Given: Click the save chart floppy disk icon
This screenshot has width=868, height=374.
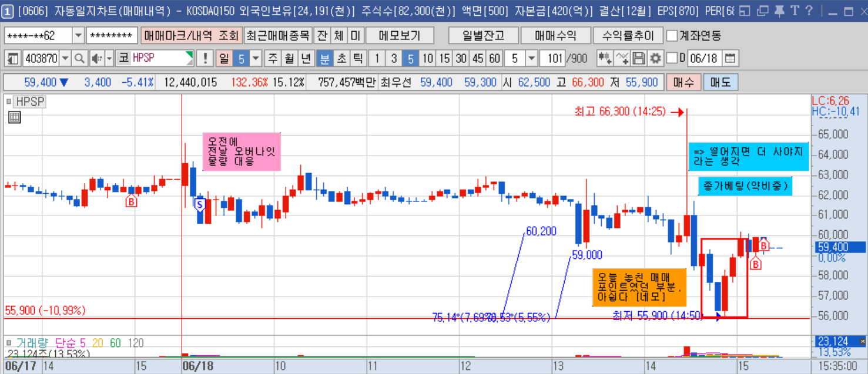Looking at the screenshot, I should tap(639, 59).
